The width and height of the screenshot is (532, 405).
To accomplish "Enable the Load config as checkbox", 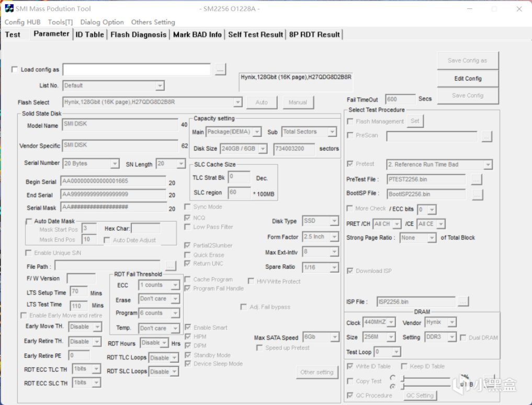I will point(15,69).
